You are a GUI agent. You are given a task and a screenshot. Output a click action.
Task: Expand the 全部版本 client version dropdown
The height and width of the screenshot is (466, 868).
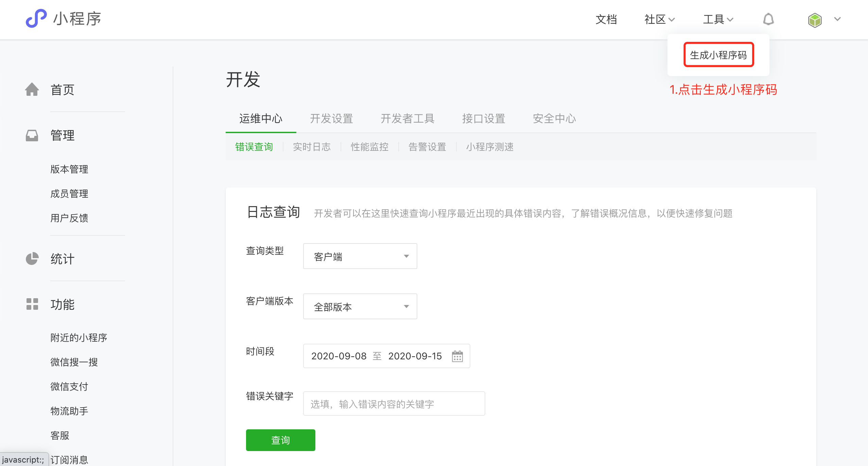[x=360, y=306]
